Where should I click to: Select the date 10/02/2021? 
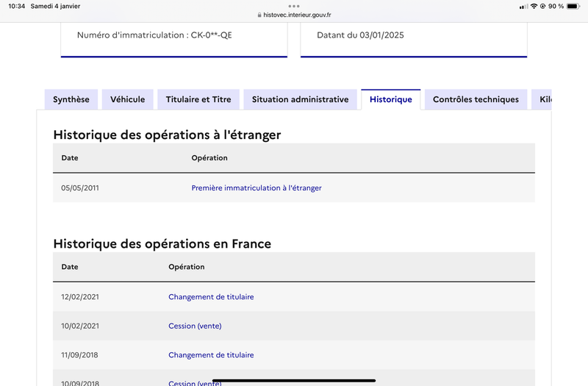pos(80,326)
